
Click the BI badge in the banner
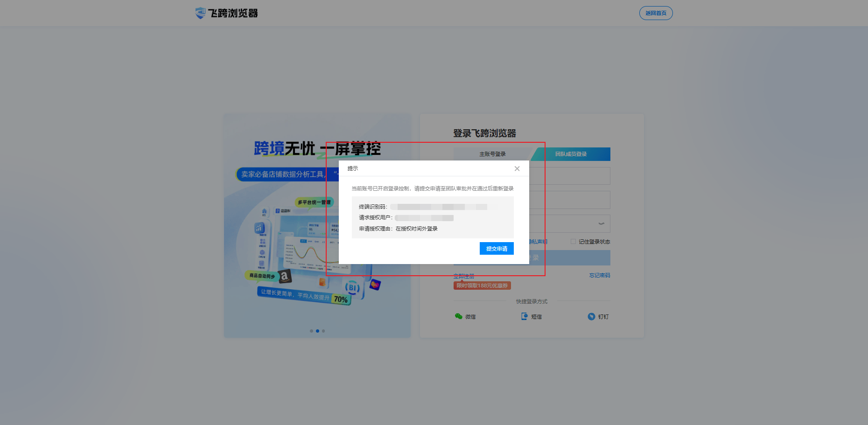(x=352, y=288)
